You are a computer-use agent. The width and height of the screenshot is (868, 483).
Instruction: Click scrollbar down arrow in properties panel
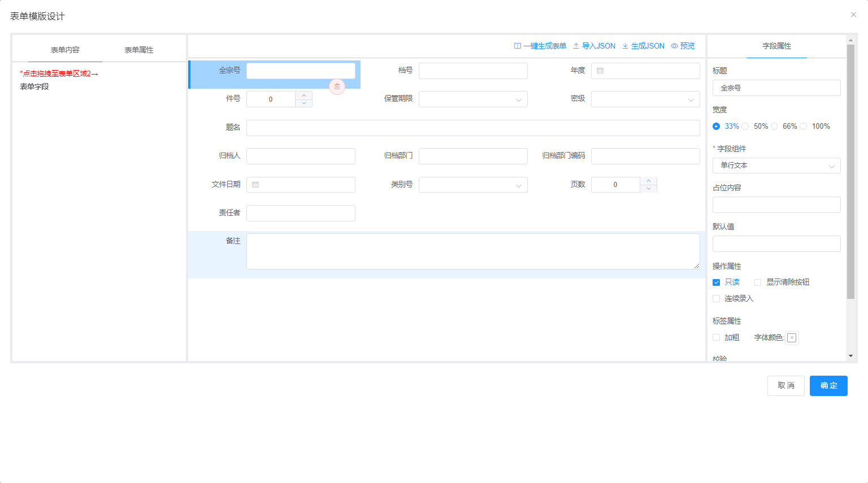850,356
